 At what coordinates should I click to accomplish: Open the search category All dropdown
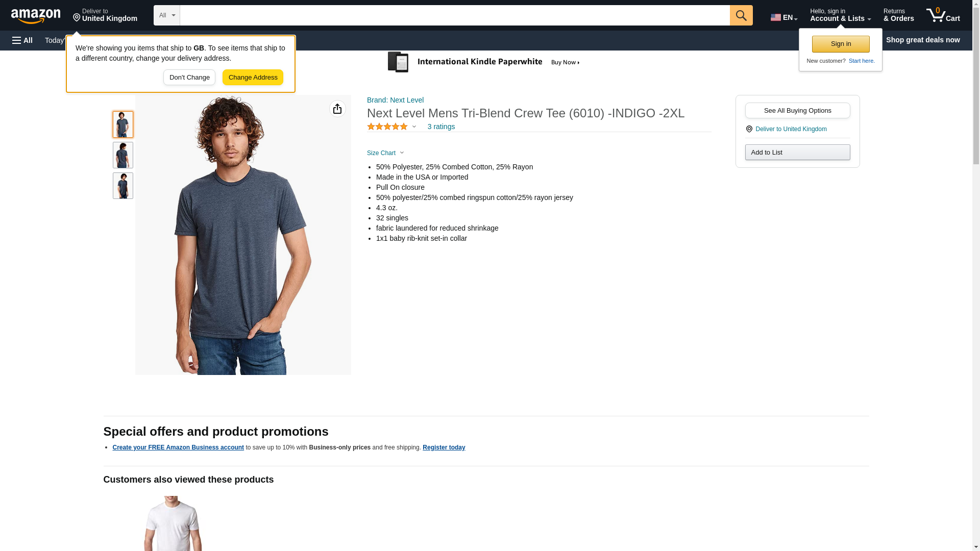[166, 15]
